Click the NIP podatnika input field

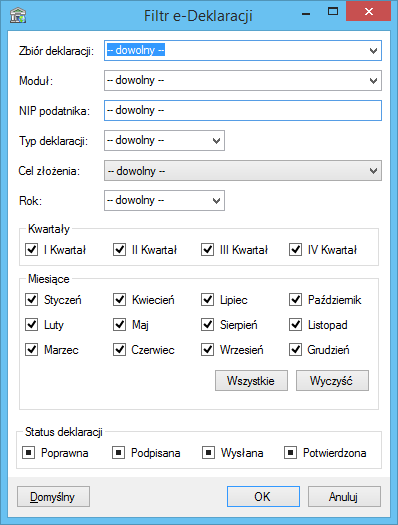click(x=243, y=110)
